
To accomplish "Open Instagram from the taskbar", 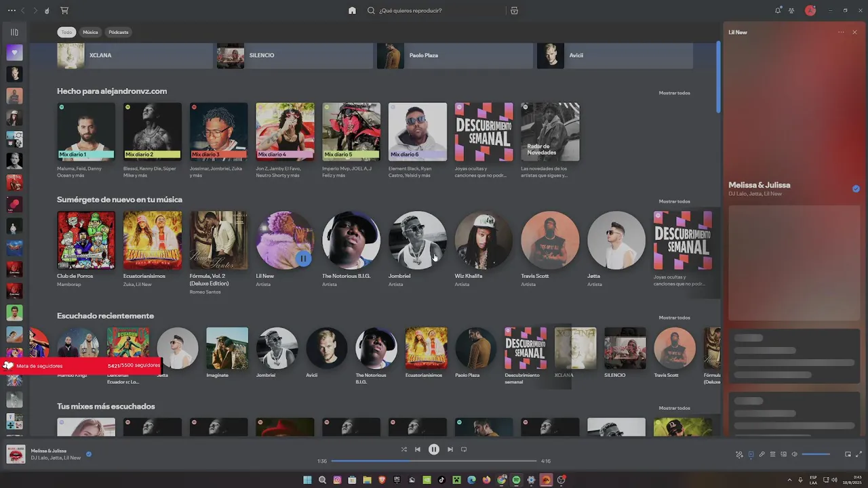I will tap(337, 480).
